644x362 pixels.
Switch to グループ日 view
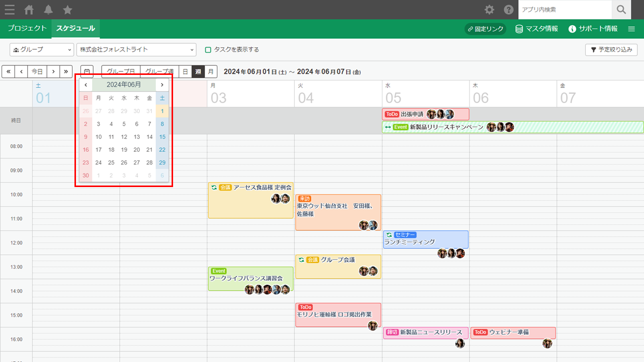[x=121, y=71]
